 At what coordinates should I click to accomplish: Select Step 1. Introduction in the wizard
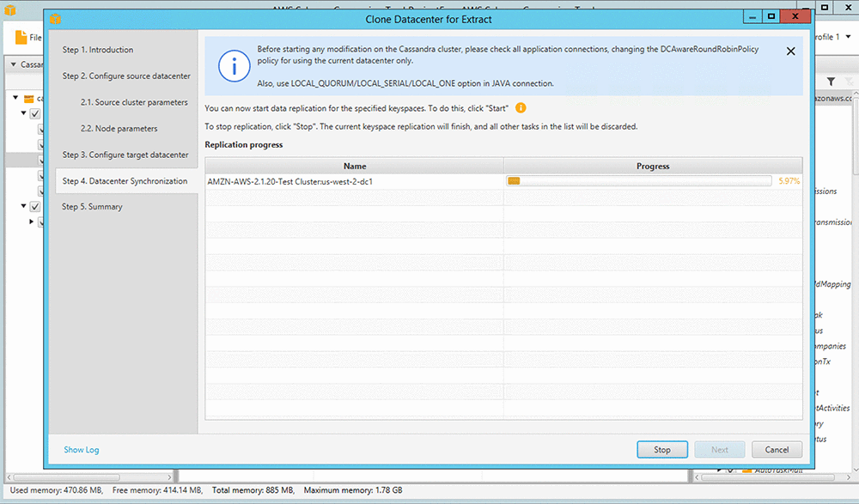pyautogui.click(x=97, y=50)
